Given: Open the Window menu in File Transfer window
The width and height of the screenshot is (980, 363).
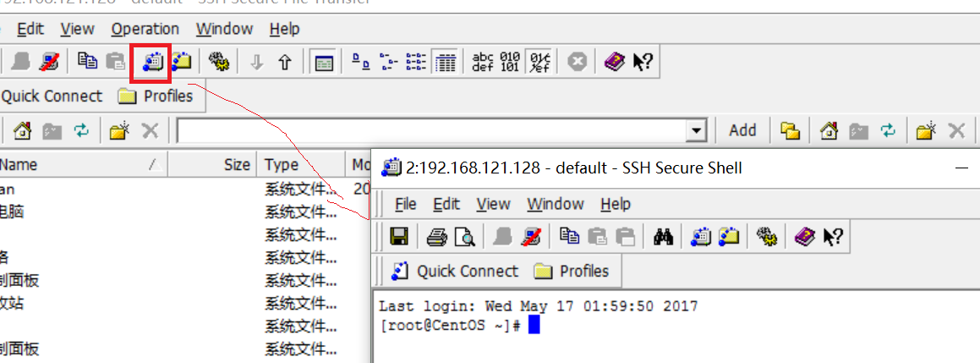Looking at the screenshot, I should (224, 29).
